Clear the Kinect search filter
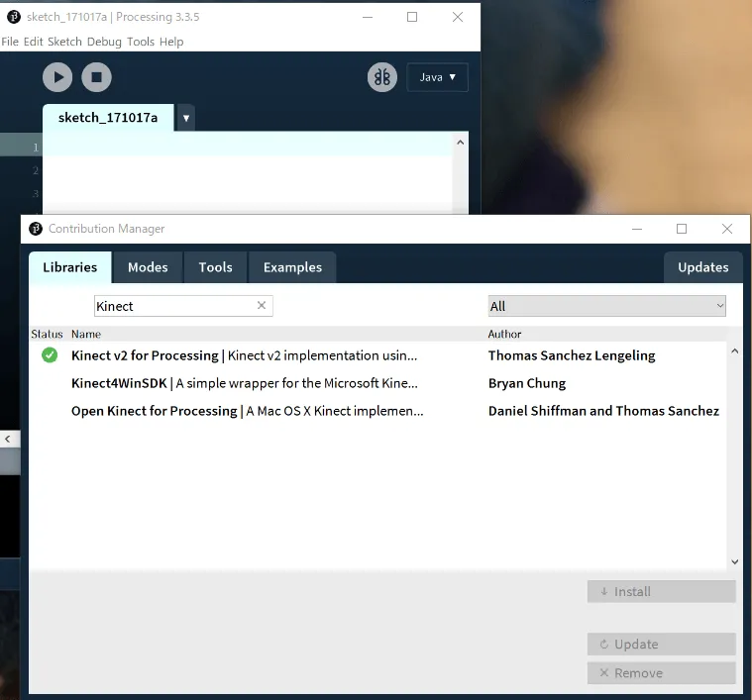The height and width of the screenshot is (700, 752). (x=262, y=306)
